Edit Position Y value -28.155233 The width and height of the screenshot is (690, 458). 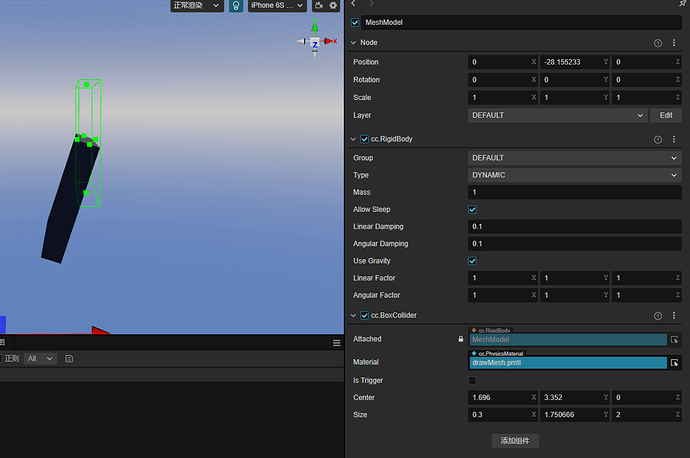[x=574, y=62]
